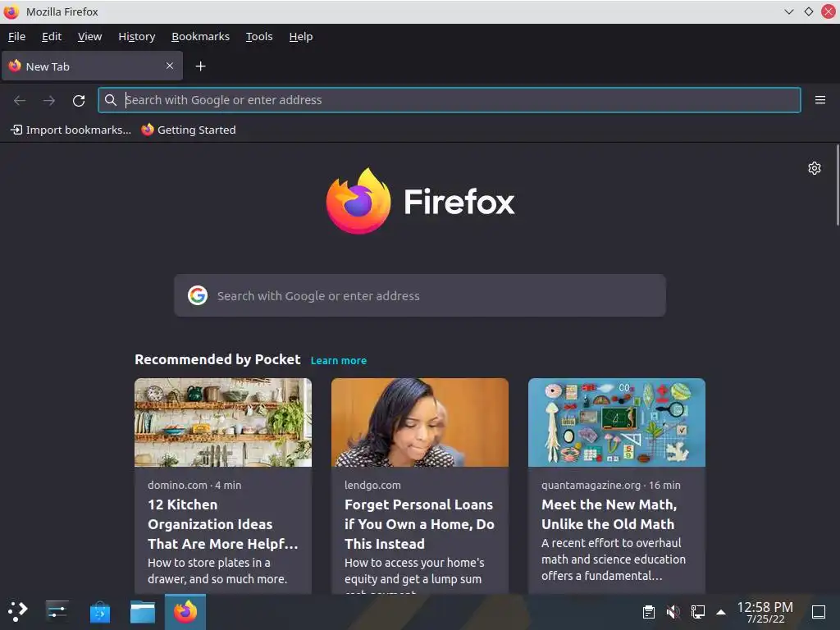The height and width of the screenshot is (630, 840).
Task: Open the File menu
Action: tap(16, 36)
